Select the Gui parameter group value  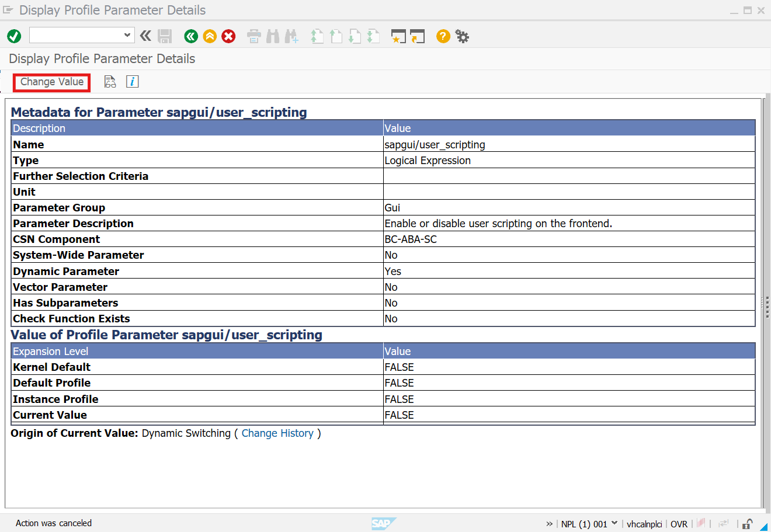coord(569,207)
